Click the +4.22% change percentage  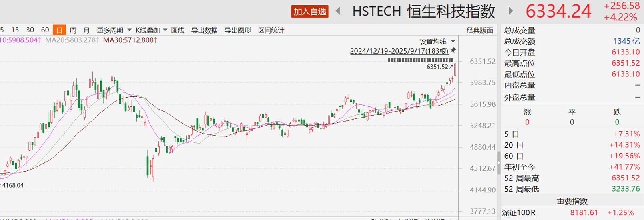(620, 17)
